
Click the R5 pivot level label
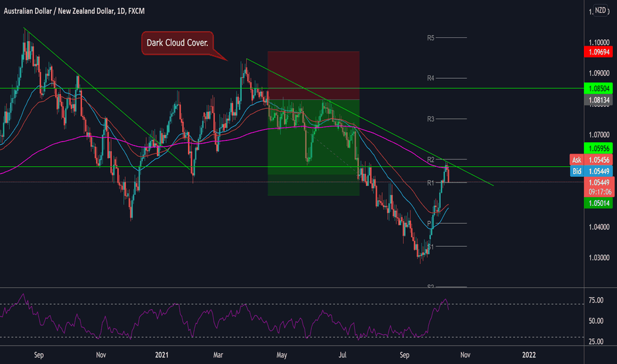click(x=431, y=38)
